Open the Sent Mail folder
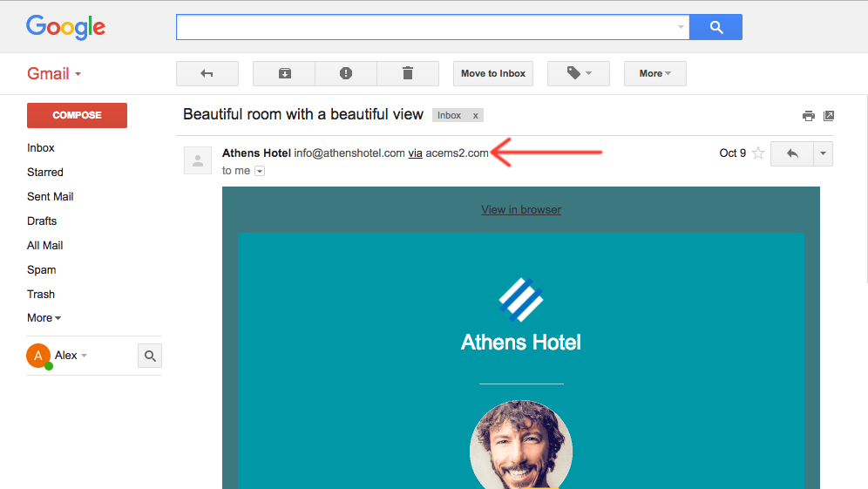 click(50, 197)
